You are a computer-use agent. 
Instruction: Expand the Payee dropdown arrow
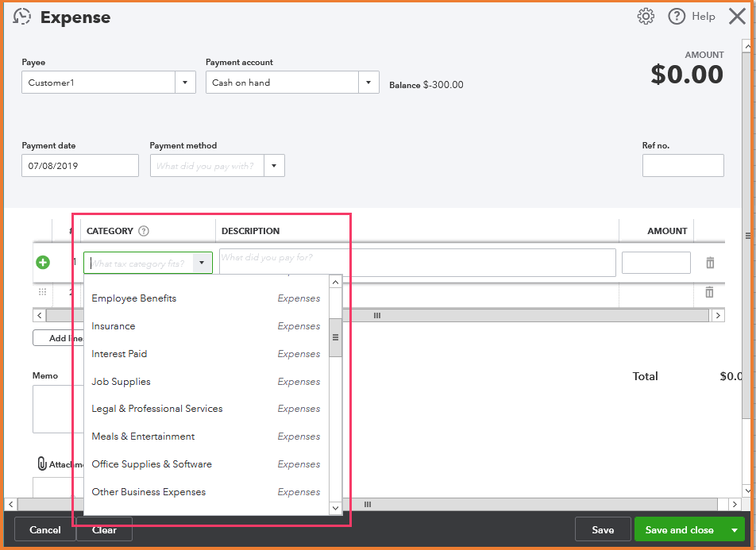coord(185,83)
